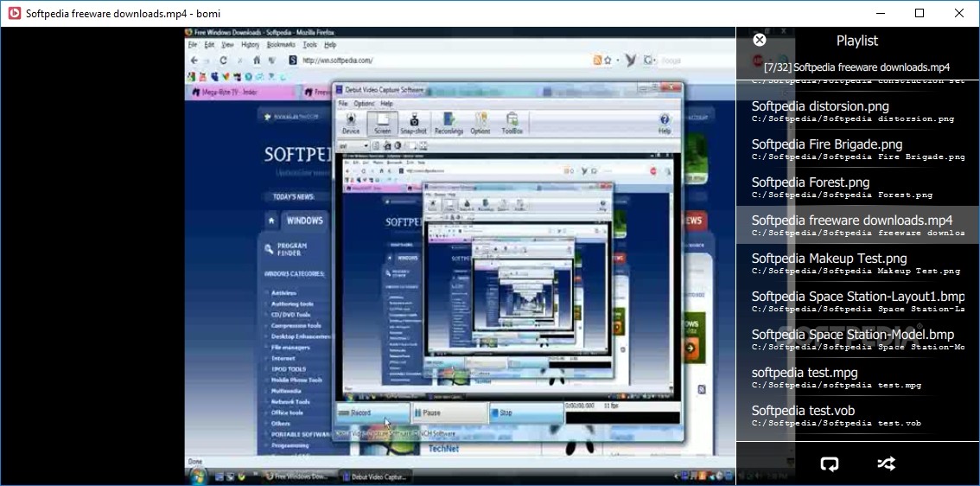980x486 pixels.
Task: Select Softpedia test.vob playlist entry
Action: (857, 416)
